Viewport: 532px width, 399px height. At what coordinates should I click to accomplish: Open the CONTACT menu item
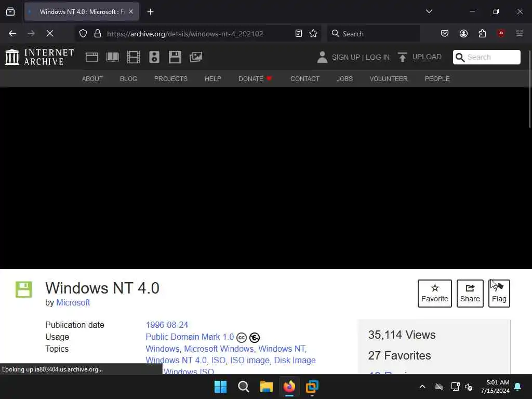pyautogui.click(x=304, y=79)
